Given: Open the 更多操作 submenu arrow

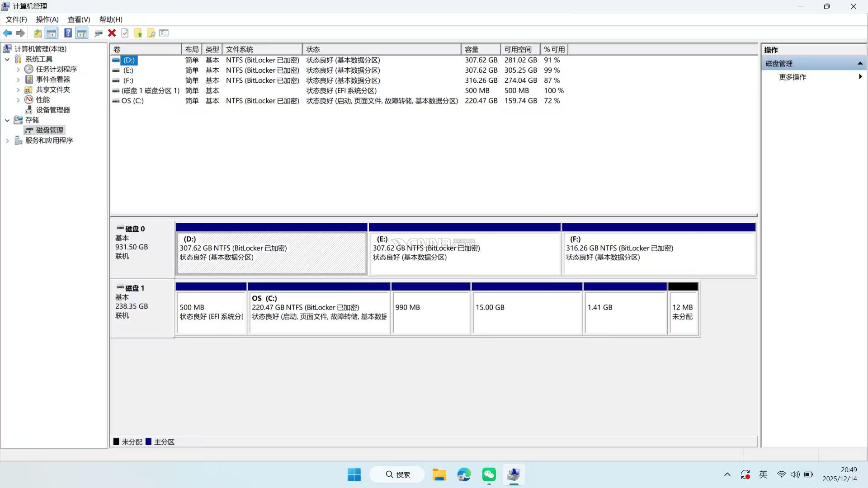Looking at the screenshot, I should coord(860,77).
